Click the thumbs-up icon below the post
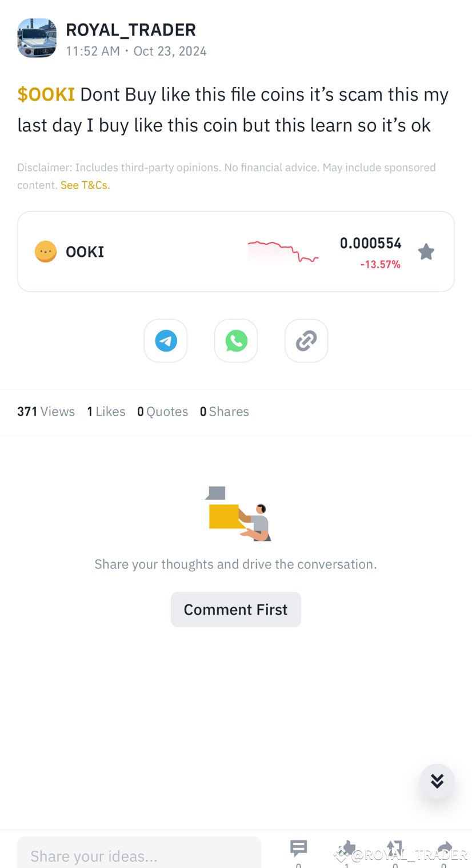 [346, 848]
